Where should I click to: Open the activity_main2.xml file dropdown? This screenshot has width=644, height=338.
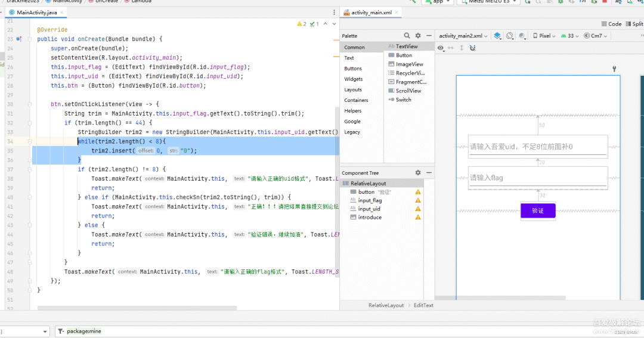point(463,36)
